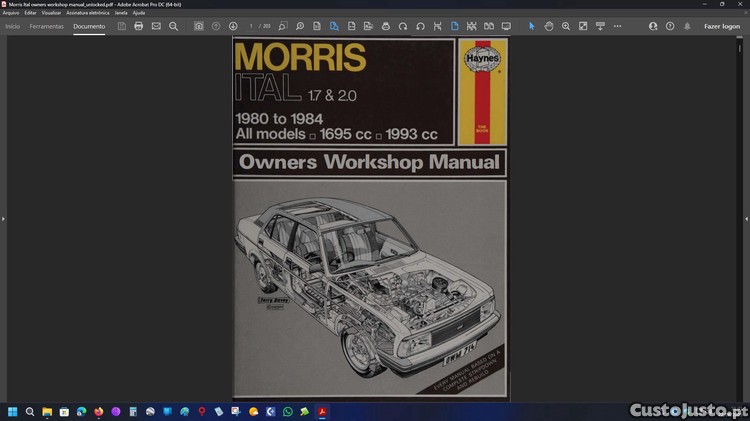Click the Fazer logon button
The height and width of the screenshot is (421, 750).
pos(721,26)
